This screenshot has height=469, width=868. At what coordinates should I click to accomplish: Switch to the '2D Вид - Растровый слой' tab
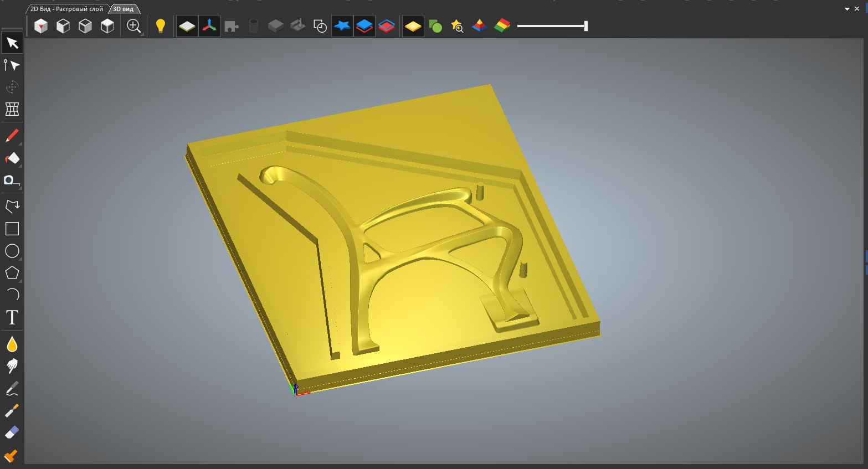coord(66,9)
